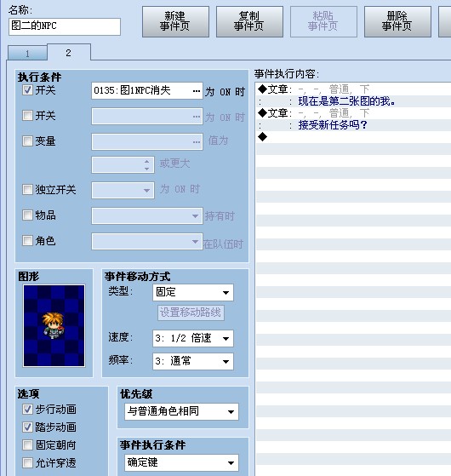Enable the 允许穿透 option

click(27, 463)
